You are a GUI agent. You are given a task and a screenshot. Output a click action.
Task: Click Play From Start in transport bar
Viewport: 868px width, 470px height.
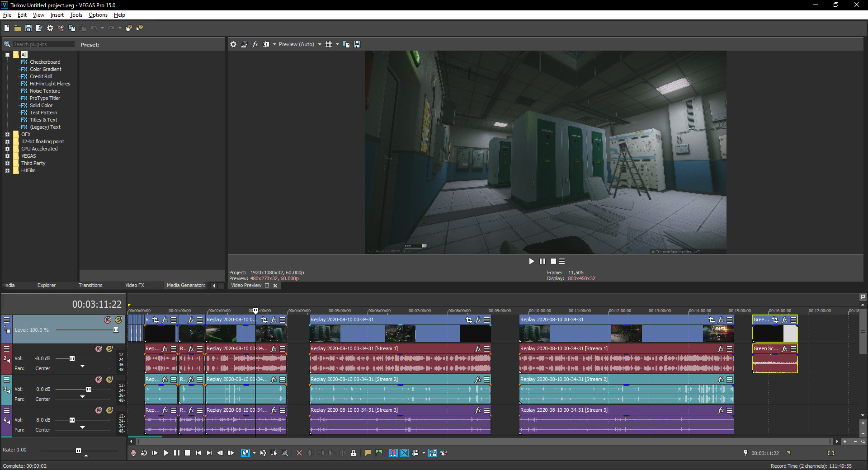click(155, 453)
